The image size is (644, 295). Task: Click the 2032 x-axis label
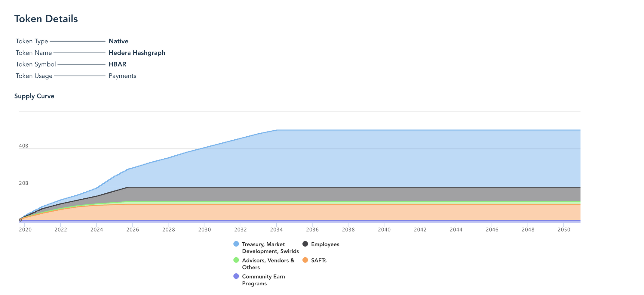tap(241, 230)
